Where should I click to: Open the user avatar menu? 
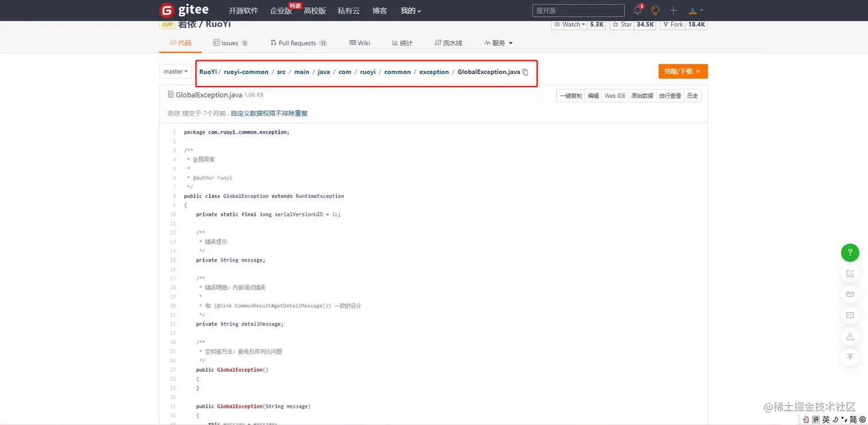click(x=695, y=10)
